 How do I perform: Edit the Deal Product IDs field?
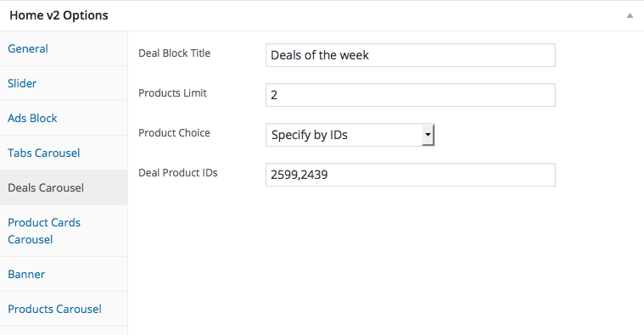pyautogui.click(x=411, y=175)
